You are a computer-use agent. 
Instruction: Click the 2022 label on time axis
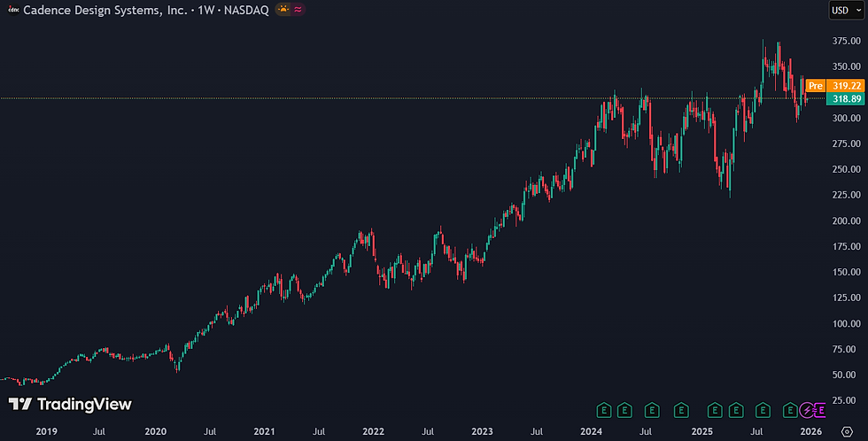coord(373,431)
